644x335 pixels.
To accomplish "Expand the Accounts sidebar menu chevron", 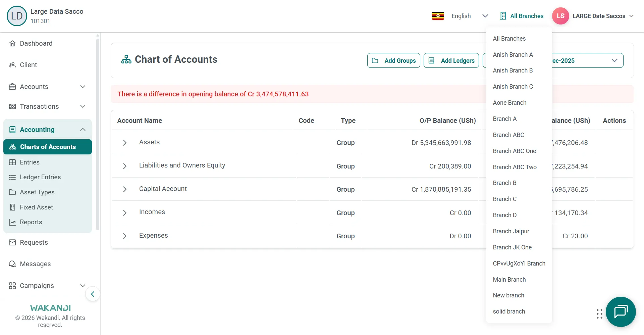I will tap(83, 87).
